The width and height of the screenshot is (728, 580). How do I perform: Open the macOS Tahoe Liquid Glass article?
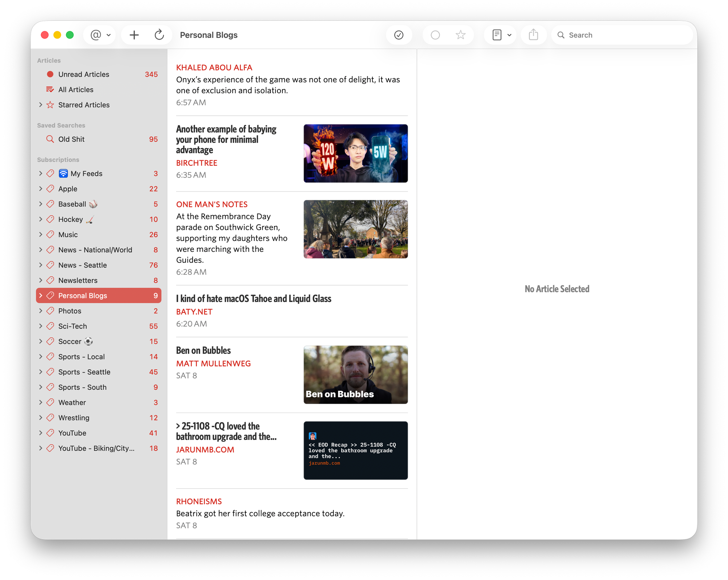tap(253, 299)
